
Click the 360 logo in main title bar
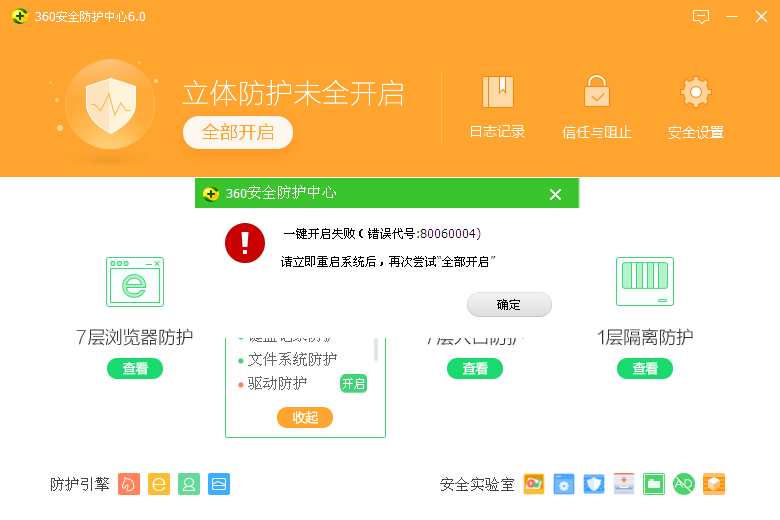pyautogui.click(x=19, y=16)
